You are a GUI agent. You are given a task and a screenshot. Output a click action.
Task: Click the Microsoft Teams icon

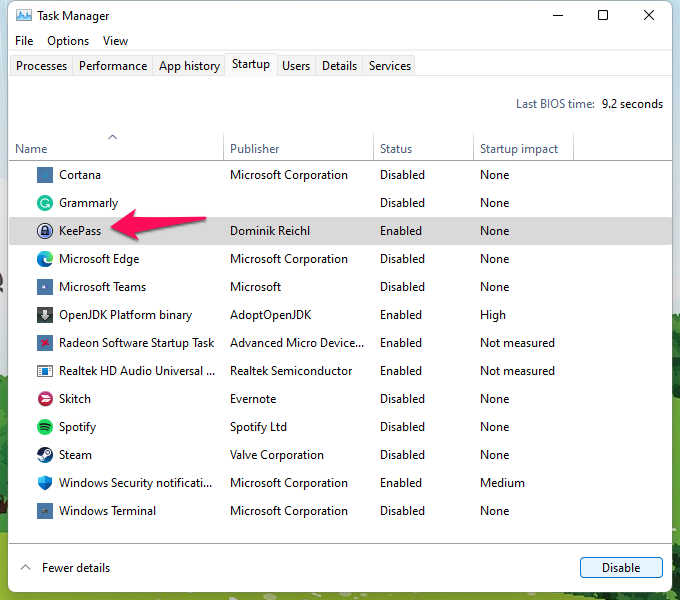45,287
